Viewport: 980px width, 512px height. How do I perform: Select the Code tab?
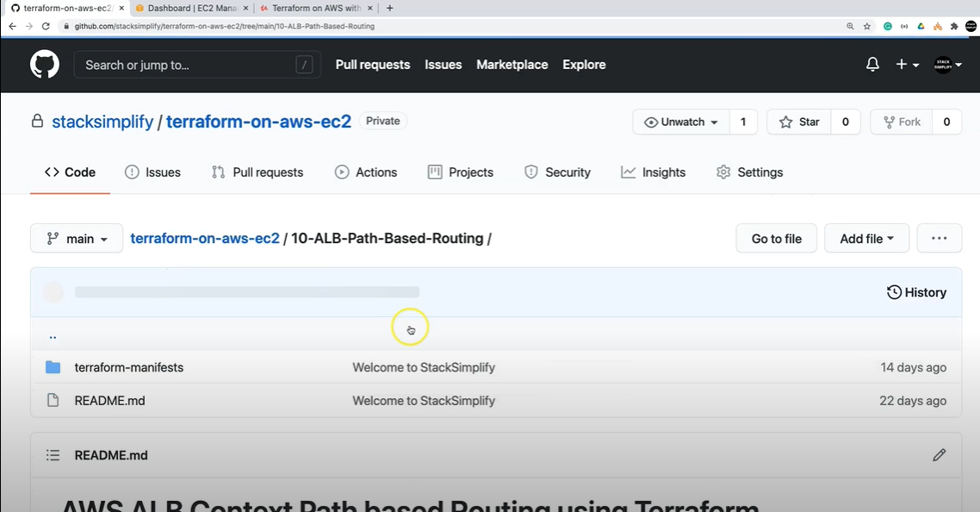(x=70, y=172)
